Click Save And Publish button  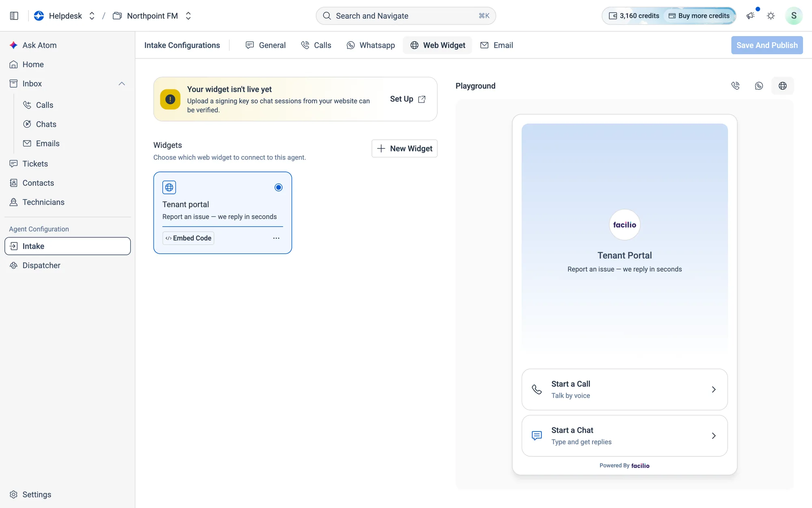click(767, 45)
